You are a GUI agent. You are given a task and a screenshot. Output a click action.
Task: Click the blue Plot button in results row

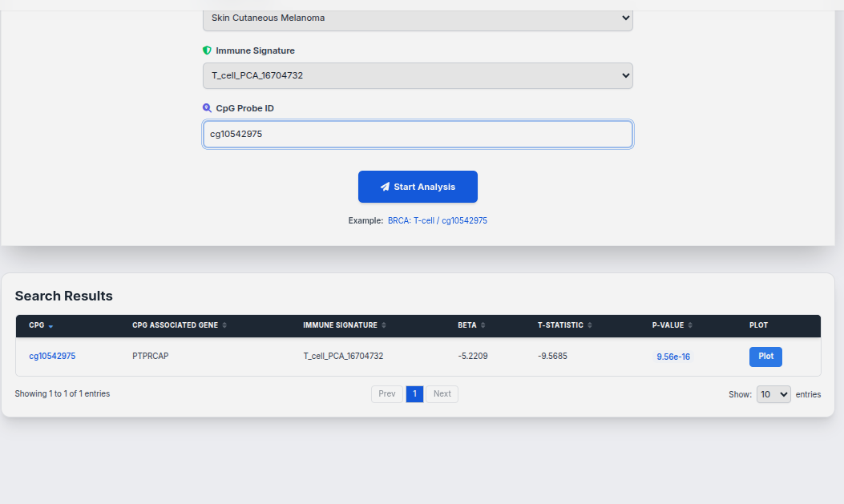click(x=765, y=357)
